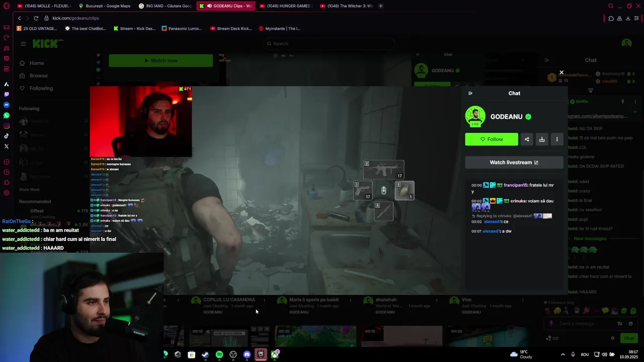Open Myinstants bookmark
The image size is (644, 362).
point(280,29)
